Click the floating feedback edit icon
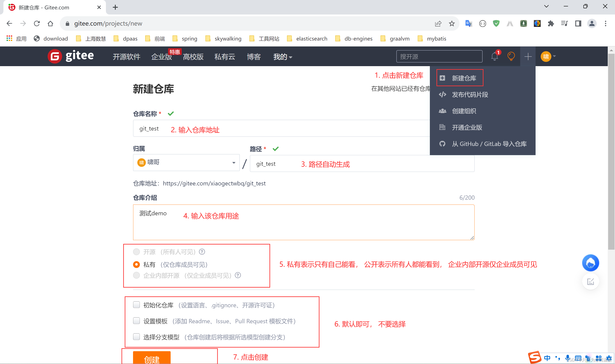Image resolution: width=615 pixels, height=364 pixels. 590,282
